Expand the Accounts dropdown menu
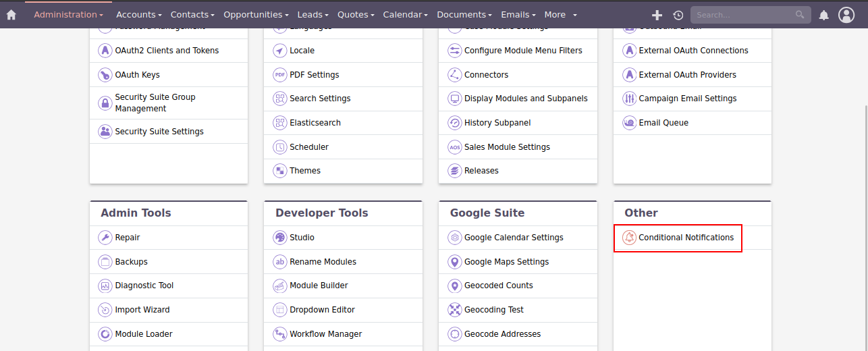This screenshot has height=351, width=868. [138, 15]
